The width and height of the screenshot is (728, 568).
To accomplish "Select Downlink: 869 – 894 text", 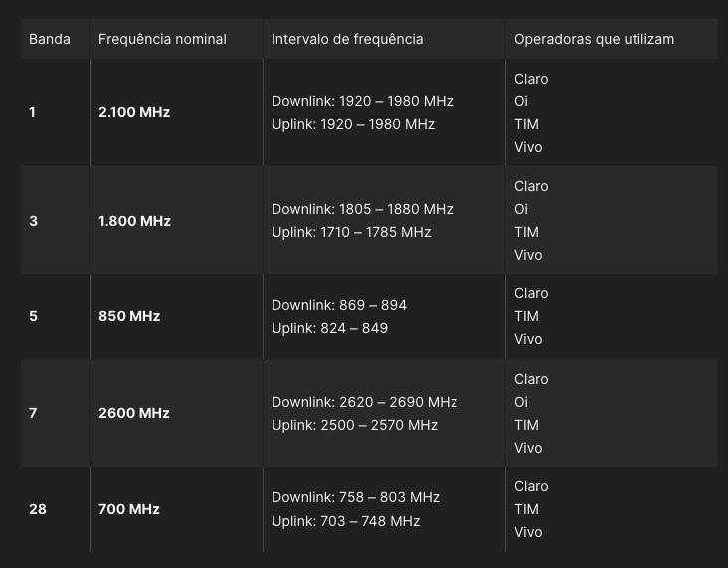I will [339, 305].
